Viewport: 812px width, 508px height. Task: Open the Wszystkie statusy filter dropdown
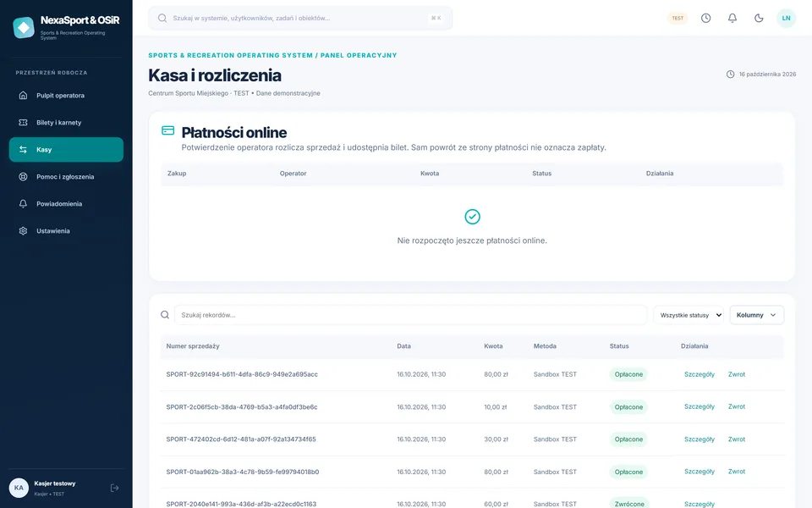[x=689, y=315]
